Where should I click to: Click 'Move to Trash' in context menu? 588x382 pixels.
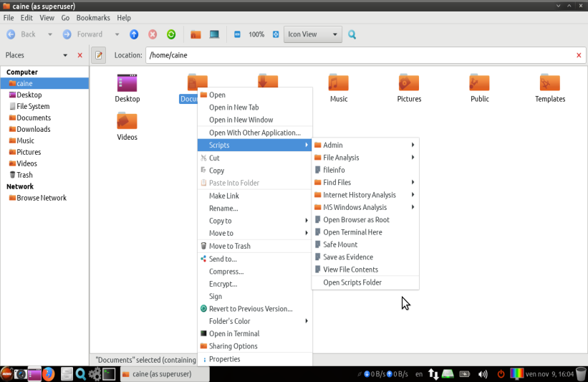(229, 246)
